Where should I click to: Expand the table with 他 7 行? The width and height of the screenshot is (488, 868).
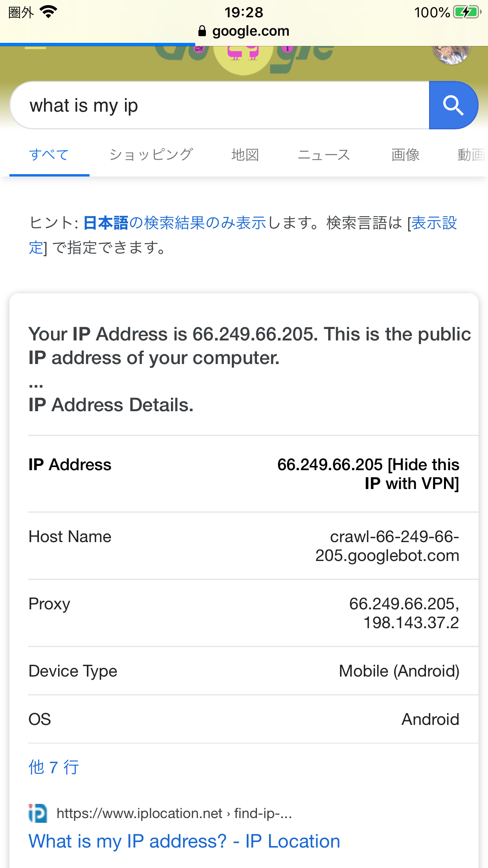pos(54,767)
